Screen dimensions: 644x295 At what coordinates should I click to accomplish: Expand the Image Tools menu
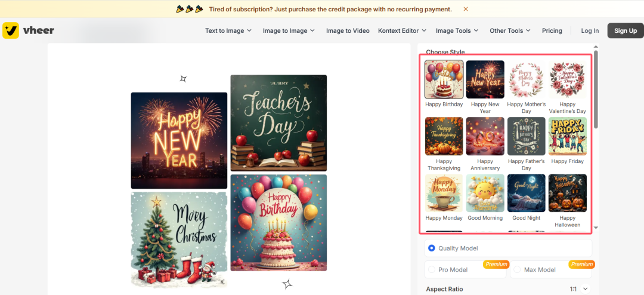click(457, 30)
